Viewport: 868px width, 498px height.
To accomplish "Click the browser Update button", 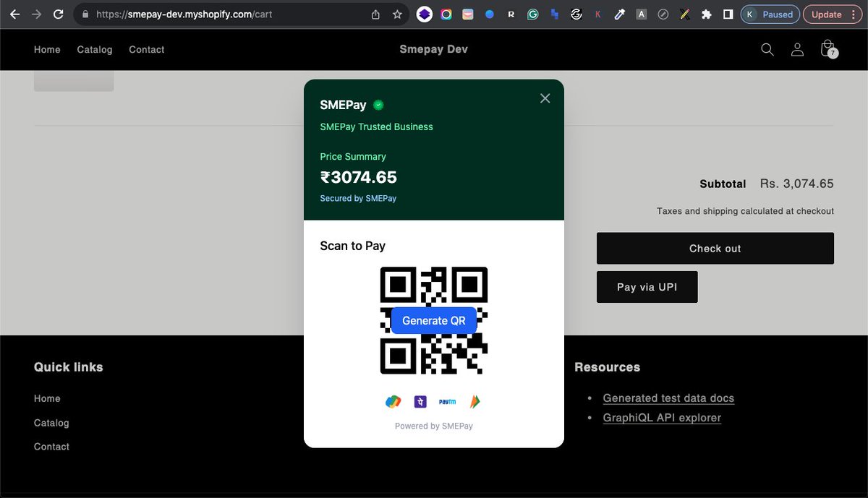I will (x=833, y=14).
